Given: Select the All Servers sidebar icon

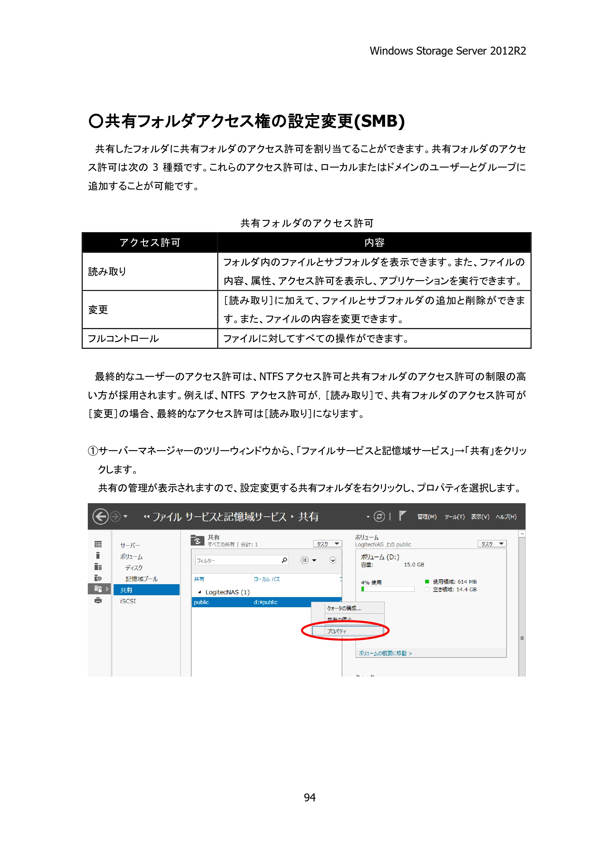Looking at the screenshot, I should 98,567.
